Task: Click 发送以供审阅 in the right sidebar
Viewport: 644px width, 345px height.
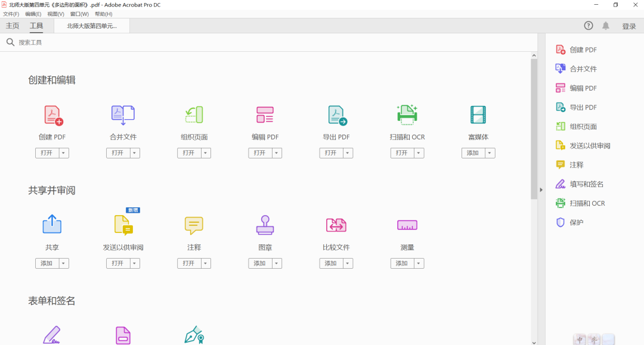Action: coord(583,145)
